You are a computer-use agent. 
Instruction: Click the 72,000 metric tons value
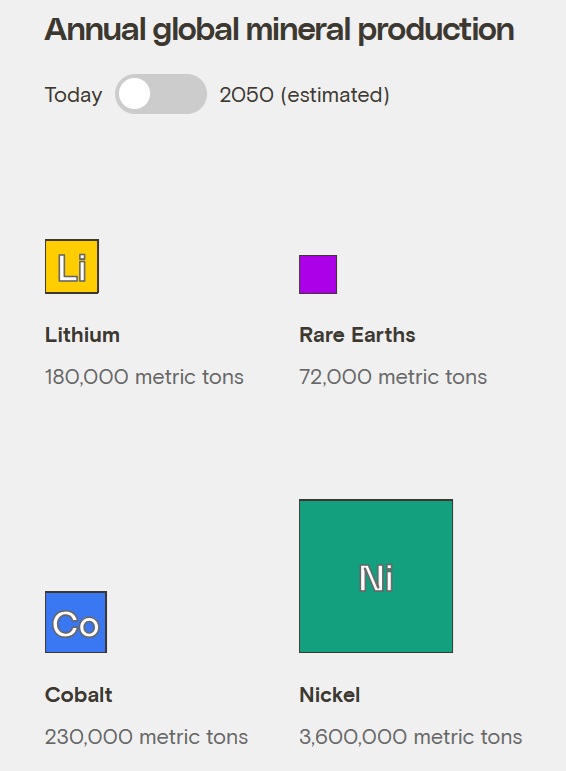click(x=393, y=377)
